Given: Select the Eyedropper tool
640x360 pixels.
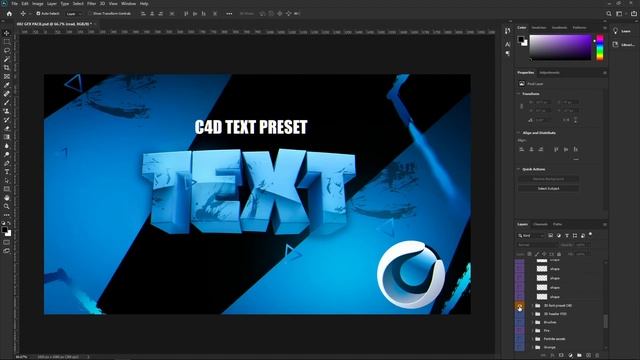Looking at the screenshot, I should coord(7,85).
